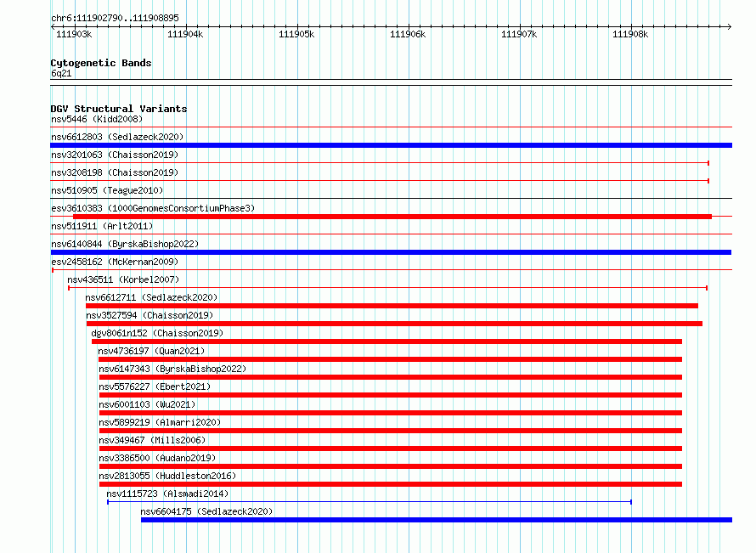Image resolution: width=756 pixels, height=553 pixels.
Task: Click the red bar under nsv3386500
Action: pos(391,466)
